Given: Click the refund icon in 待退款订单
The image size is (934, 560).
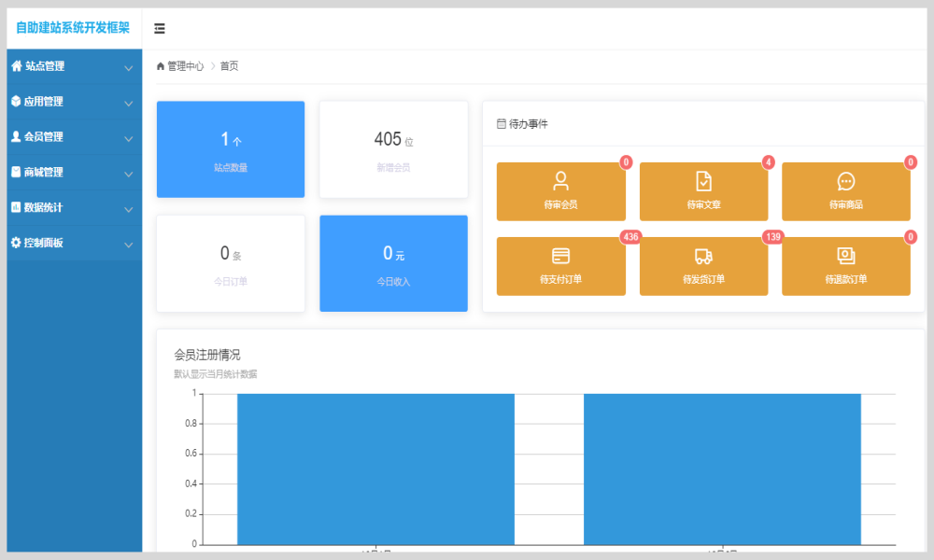Looking at the screenshot, I should [846, 256].
